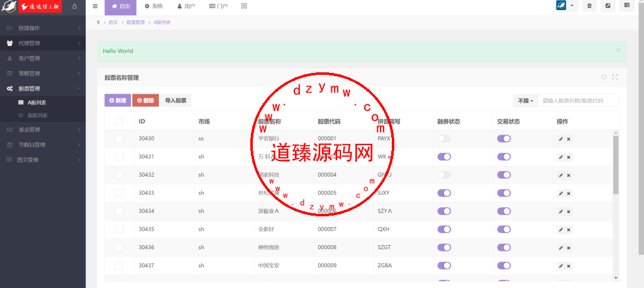Edit row 30430 with pencil icon
The image size is (644, 288).
pos(560,139)
